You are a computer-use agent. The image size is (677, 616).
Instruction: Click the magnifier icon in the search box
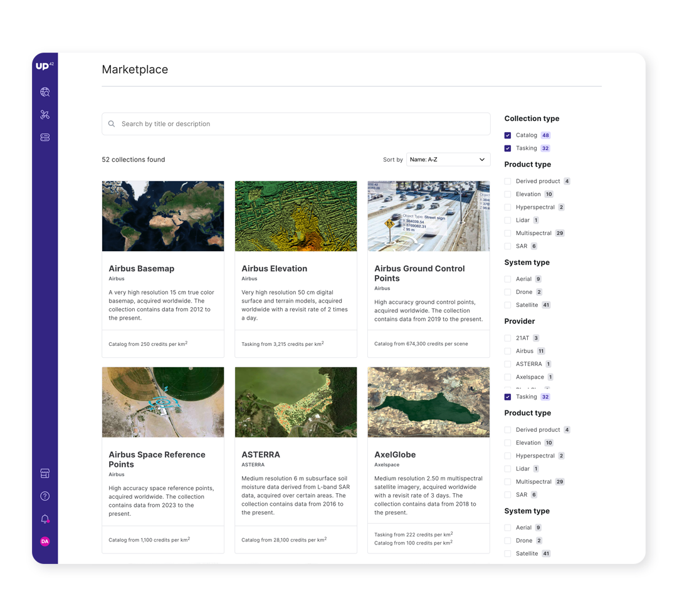click(x=112, y=124)
